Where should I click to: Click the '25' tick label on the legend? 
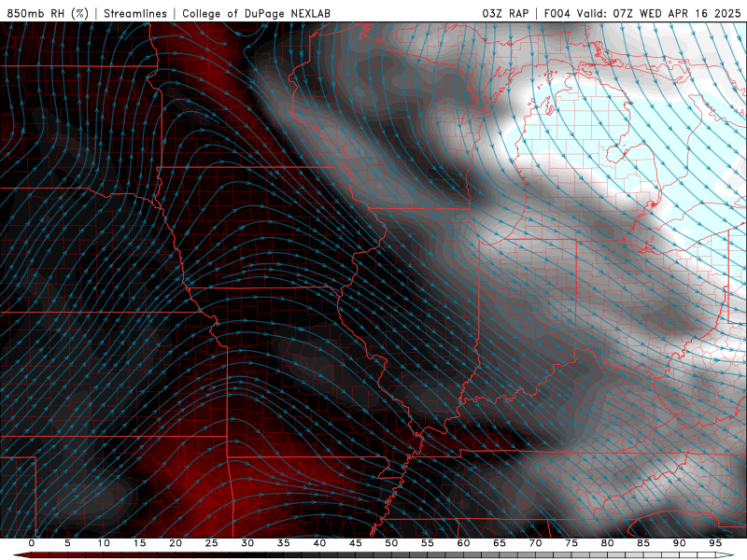pos(212,543)
